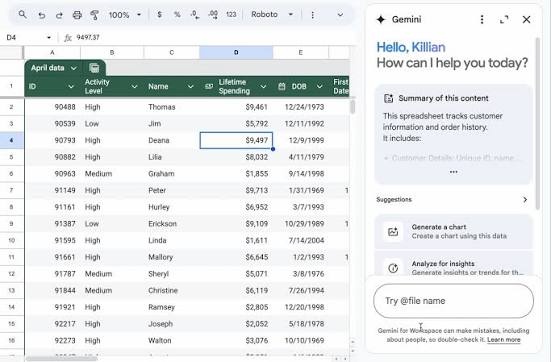Choose the Generate a chart suggestion
Viewport: 551px width, 362px height.
(454, 232)
